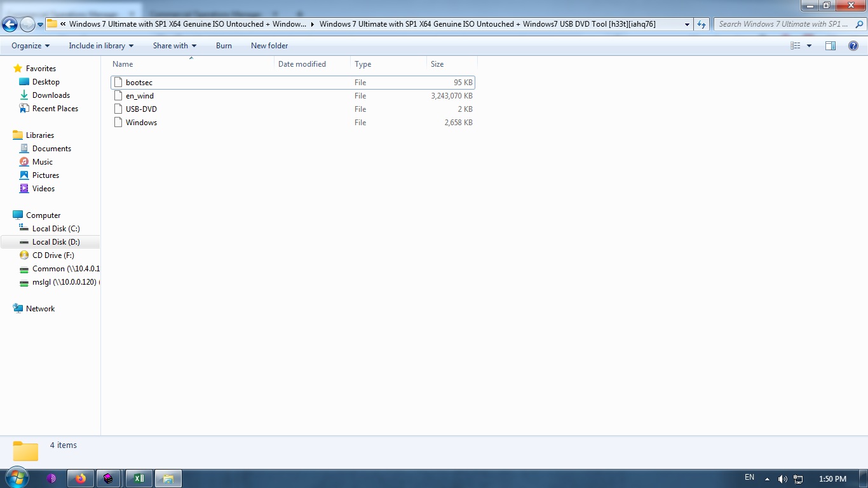Click the Windows Explorer taskbar button
Viewport: 868px width, 488px height.
[x=168, y=478]
